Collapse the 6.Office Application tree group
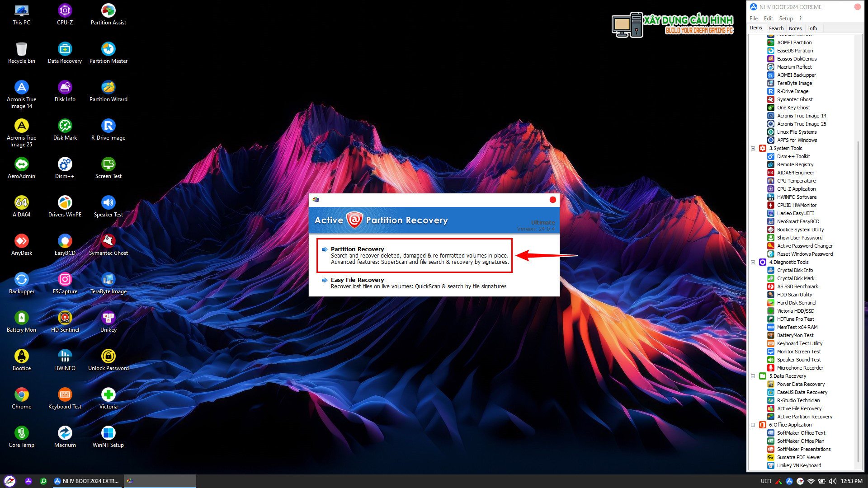This screenshot has width=868, height=488. point(753,425)
